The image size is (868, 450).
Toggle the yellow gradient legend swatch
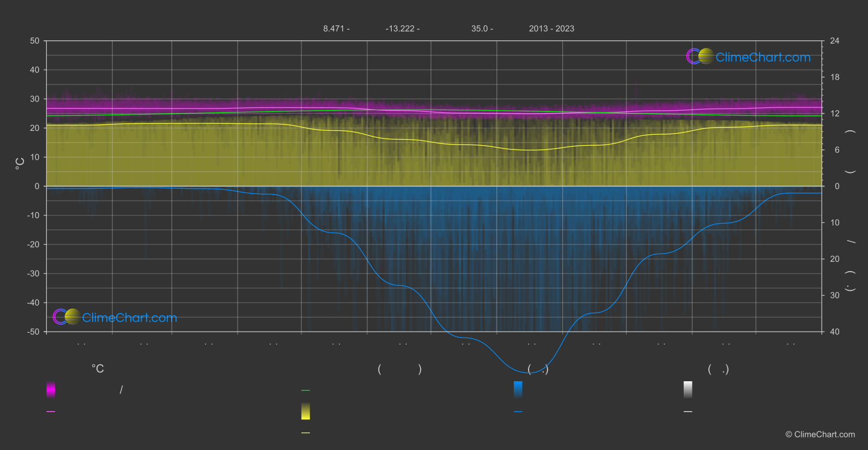click(306, 411)
